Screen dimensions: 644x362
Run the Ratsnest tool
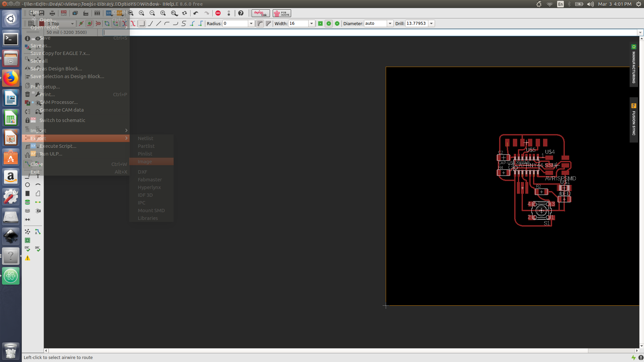[28, 232]
